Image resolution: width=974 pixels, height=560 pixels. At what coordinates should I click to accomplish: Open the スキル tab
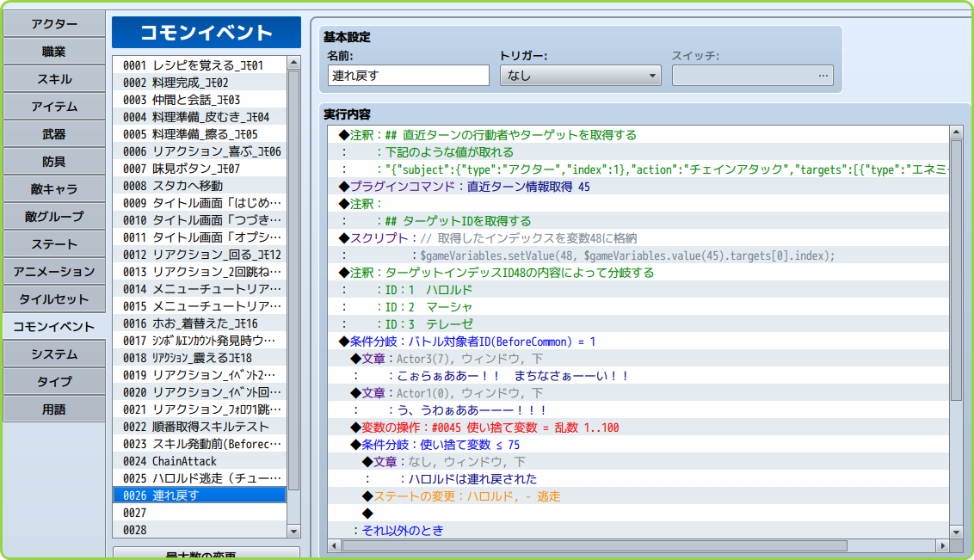pos(54,79)
